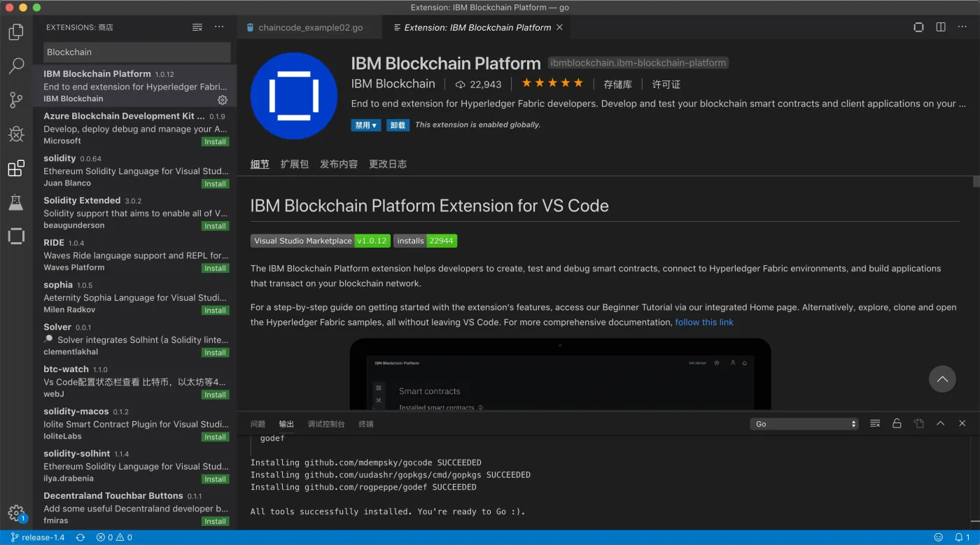Open the IBM Blockchain Platform view icon
Screen dimensions: 980x545
pyautogui.click(x=16, y=236)
